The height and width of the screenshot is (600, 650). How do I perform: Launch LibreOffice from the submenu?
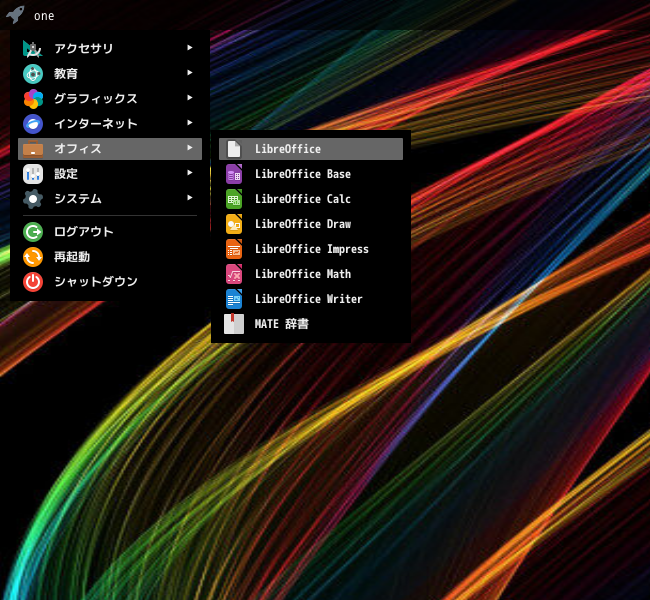[311, 149]
